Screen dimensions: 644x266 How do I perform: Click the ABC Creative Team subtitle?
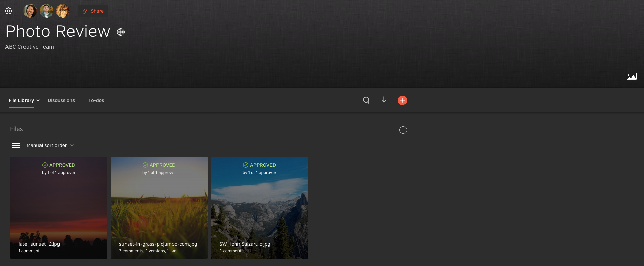pyautogui.click(x=30, y=47)
